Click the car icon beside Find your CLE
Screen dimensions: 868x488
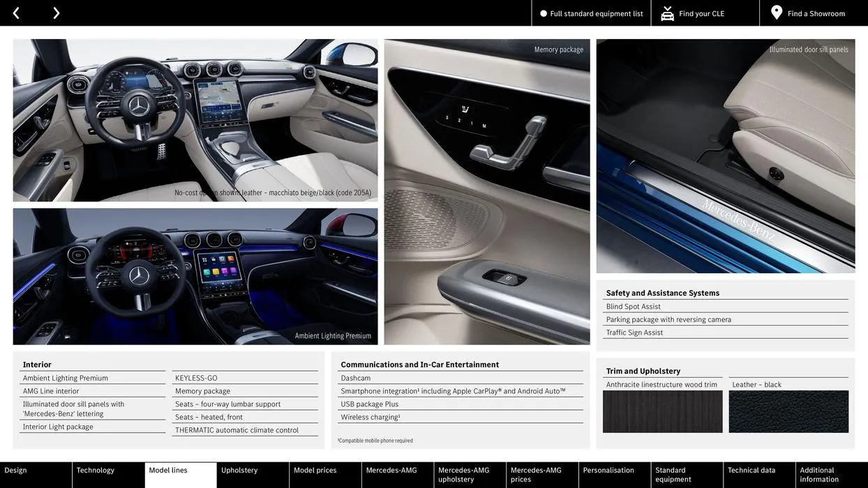tap(668, 13)
